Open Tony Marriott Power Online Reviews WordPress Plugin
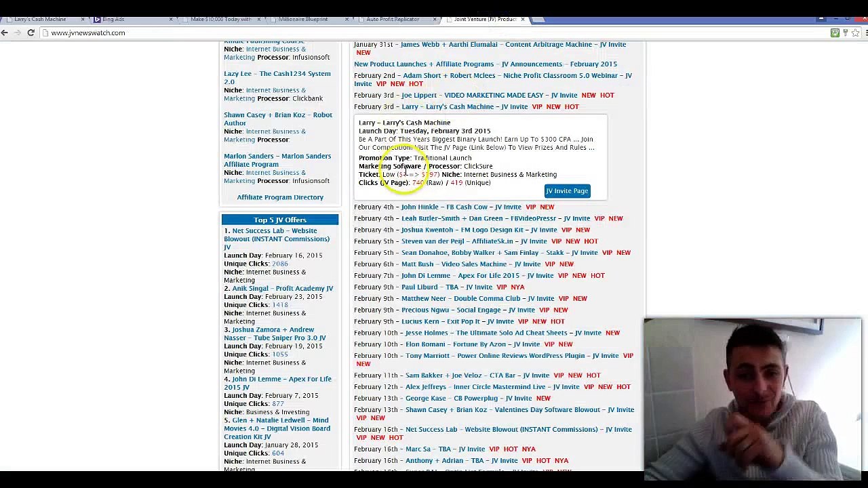This screenshot has width=868, height=488. (x=512, y=357)
